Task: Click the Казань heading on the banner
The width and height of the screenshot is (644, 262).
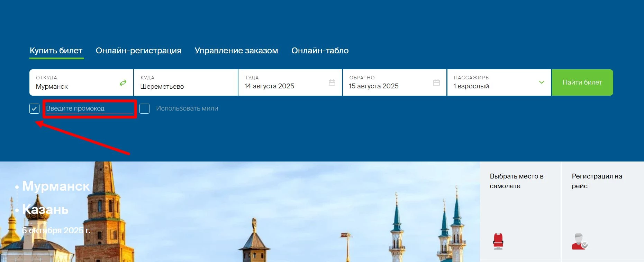Action: pos(45,209)
